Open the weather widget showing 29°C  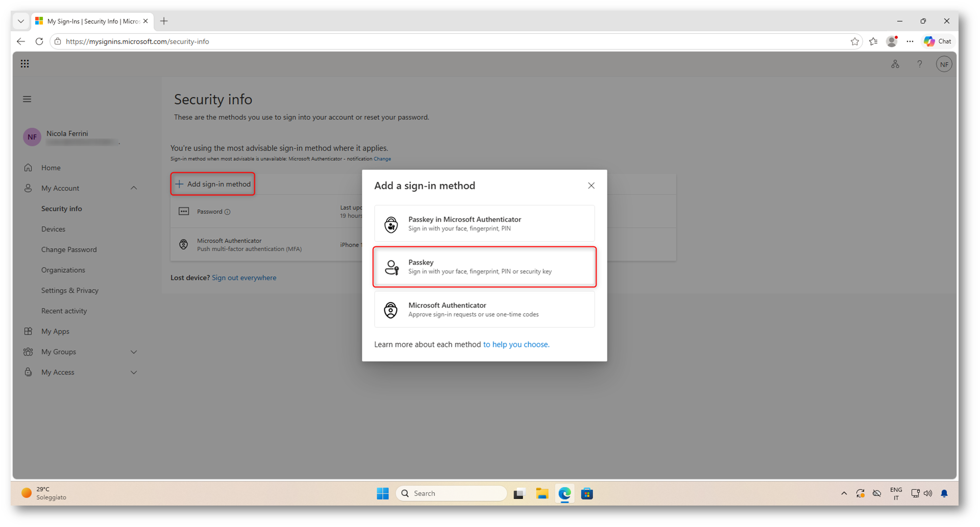pyautogui.click(x=44, y=493)
